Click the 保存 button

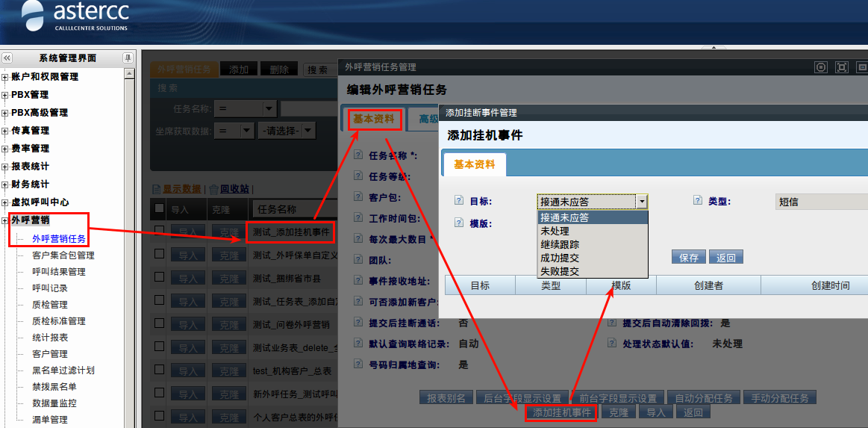point(689,257)
